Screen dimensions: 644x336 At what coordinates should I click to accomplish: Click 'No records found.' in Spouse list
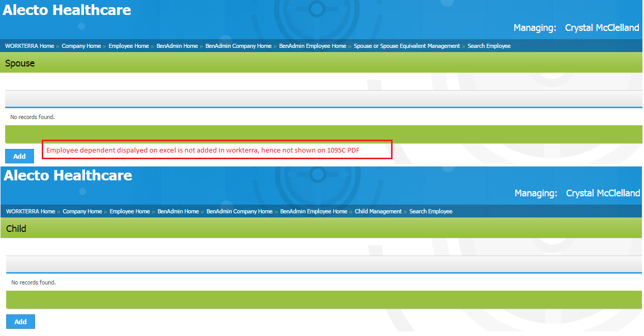(x=32, y=117)
